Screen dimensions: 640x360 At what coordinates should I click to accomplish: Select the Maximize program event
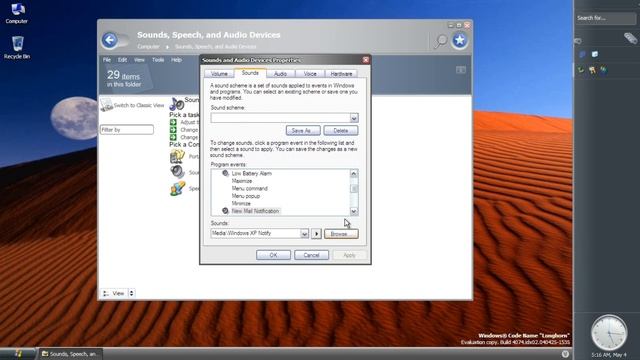pyautogui.click(x=242, y=181)
